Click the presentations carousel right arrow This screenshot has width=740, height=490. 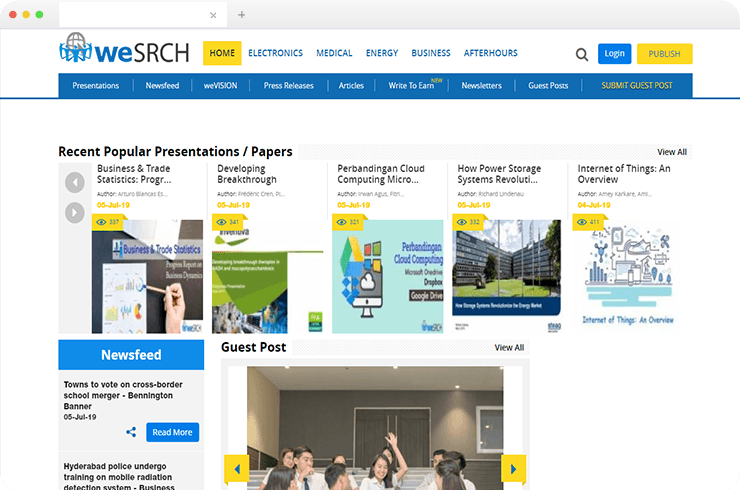75,213
